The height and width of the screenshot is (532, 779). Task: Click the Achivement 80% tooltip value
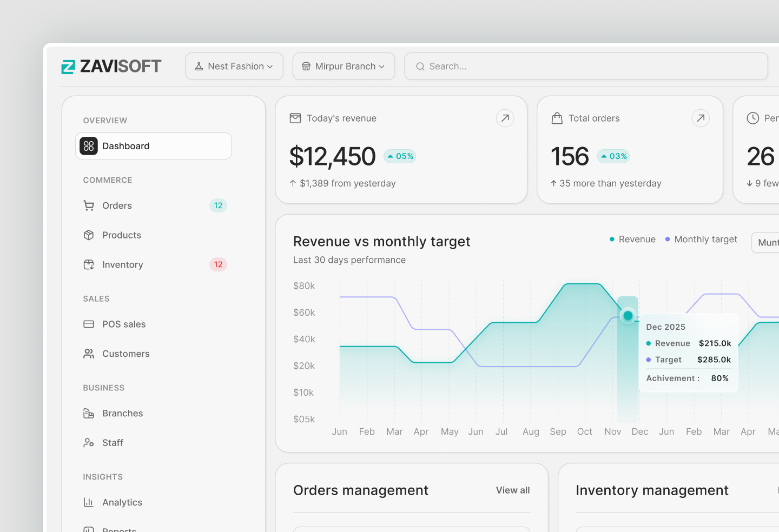(x=719, y=378)
